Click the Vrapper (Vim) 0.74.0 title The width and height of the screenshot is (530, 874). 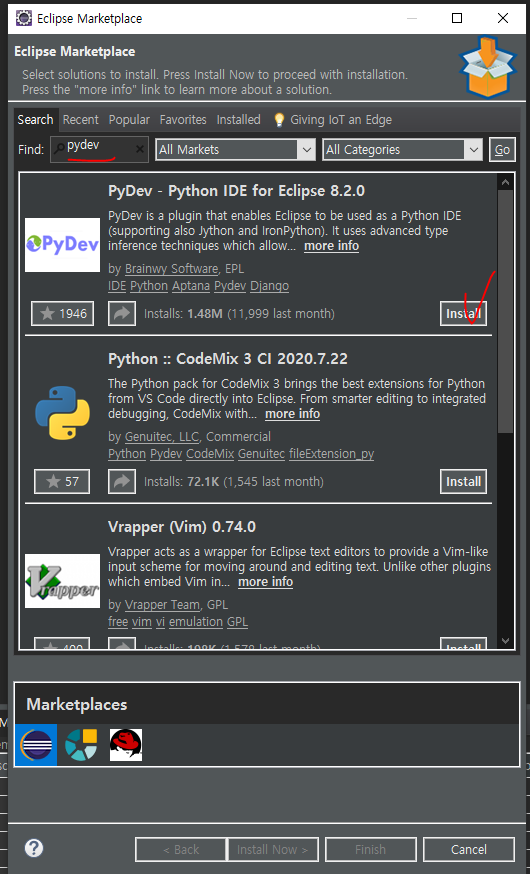pos(182,526)
